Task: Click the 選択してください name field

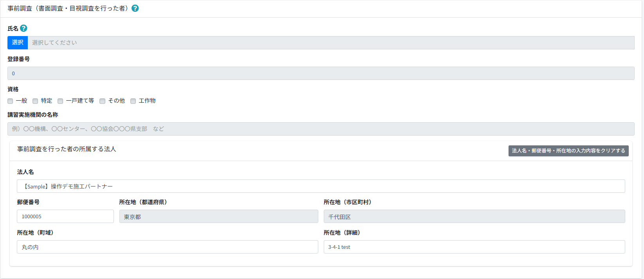Action: [330, 43]
